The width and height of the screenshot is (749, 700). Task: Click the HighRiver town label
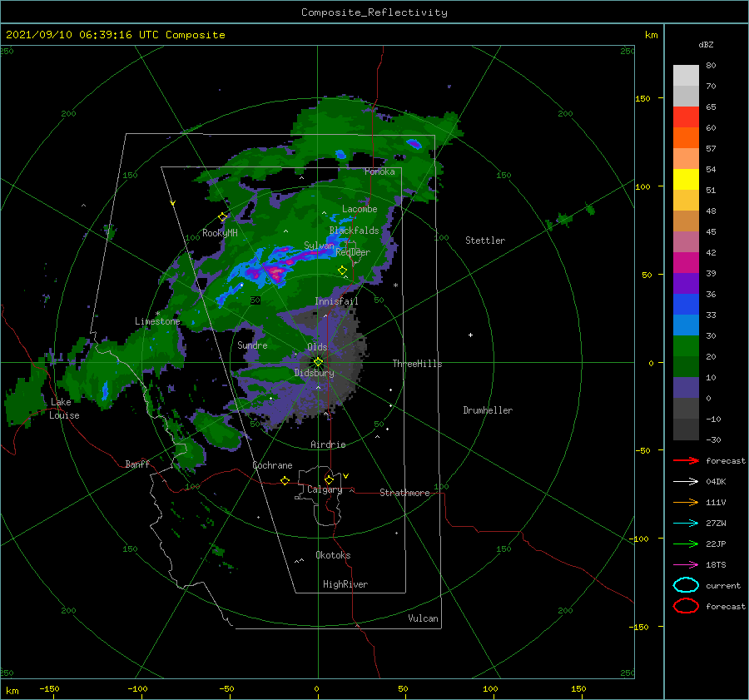345,584
